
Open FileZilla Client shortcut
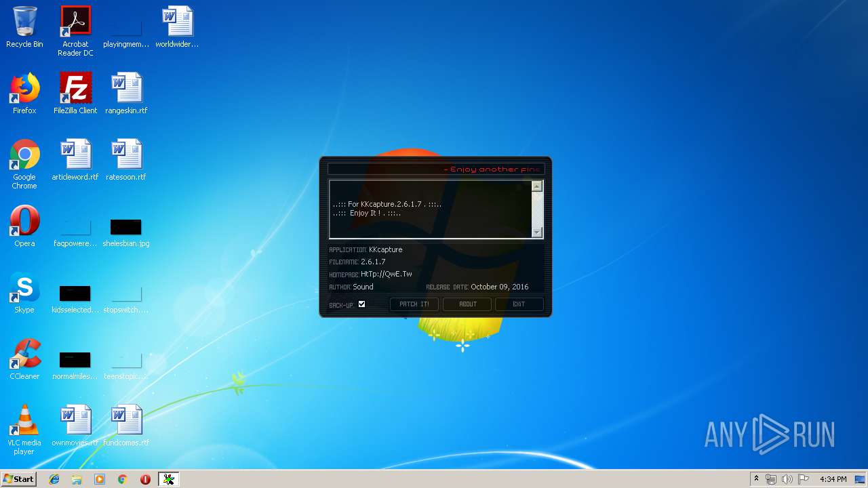(75, 94)
